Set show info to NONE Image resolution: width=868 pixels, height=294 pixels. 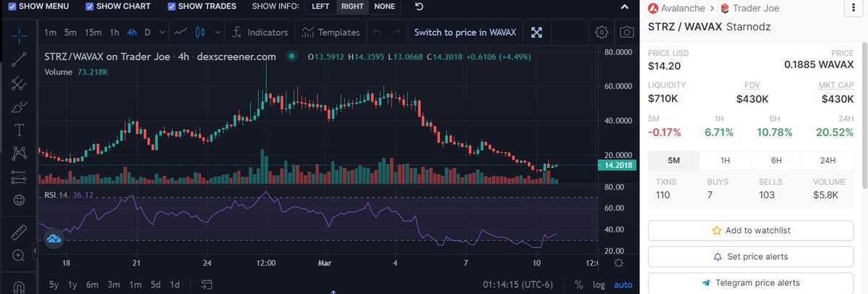point(385,7)
